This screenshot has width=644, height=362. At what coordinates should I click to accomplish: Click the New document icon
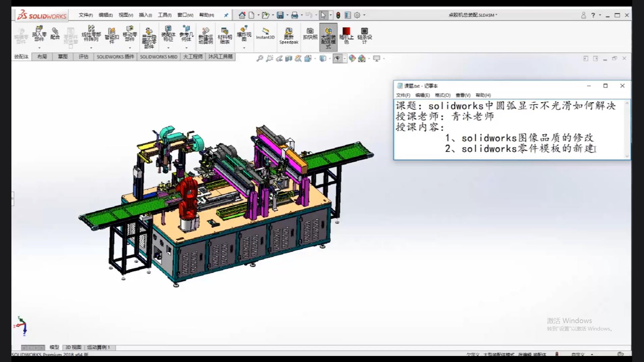pos(251,15)
